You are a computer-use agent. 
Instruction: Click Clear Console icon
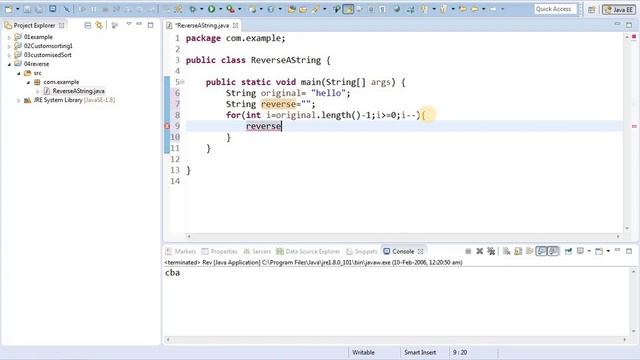click(507, 251)
